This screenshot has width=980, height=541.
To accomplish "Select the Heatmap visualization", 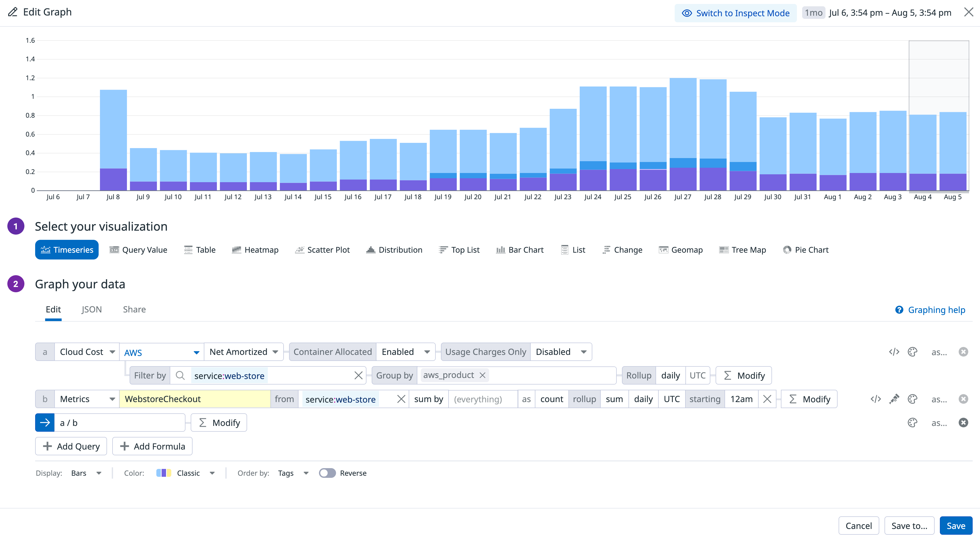I will [255, 250].
